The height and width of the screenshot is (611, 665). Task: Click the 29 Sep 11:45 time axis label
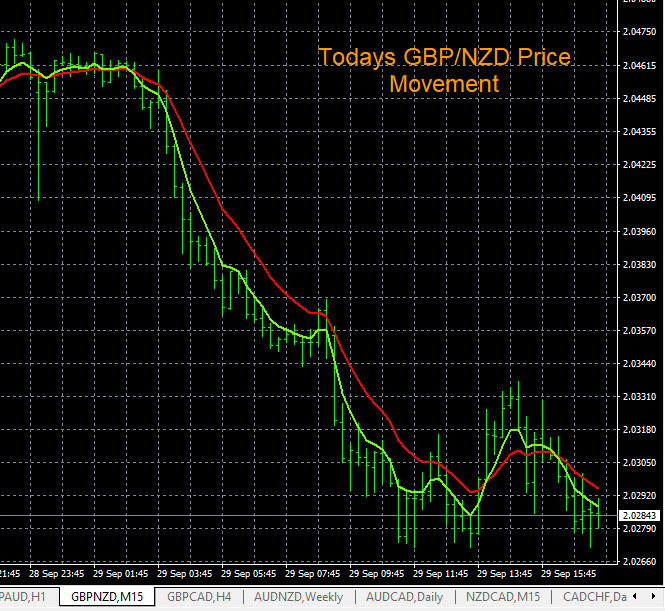point(442,575)
